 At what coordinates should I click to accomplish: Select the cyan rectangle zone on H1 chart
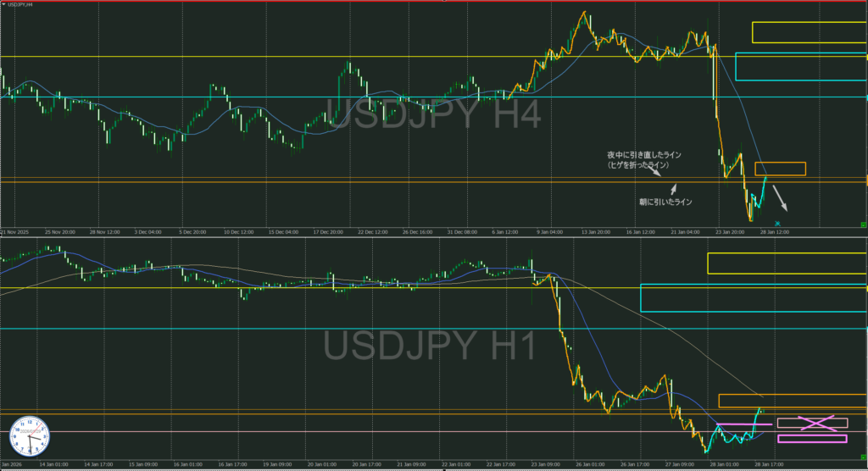[x=754, y=298]
